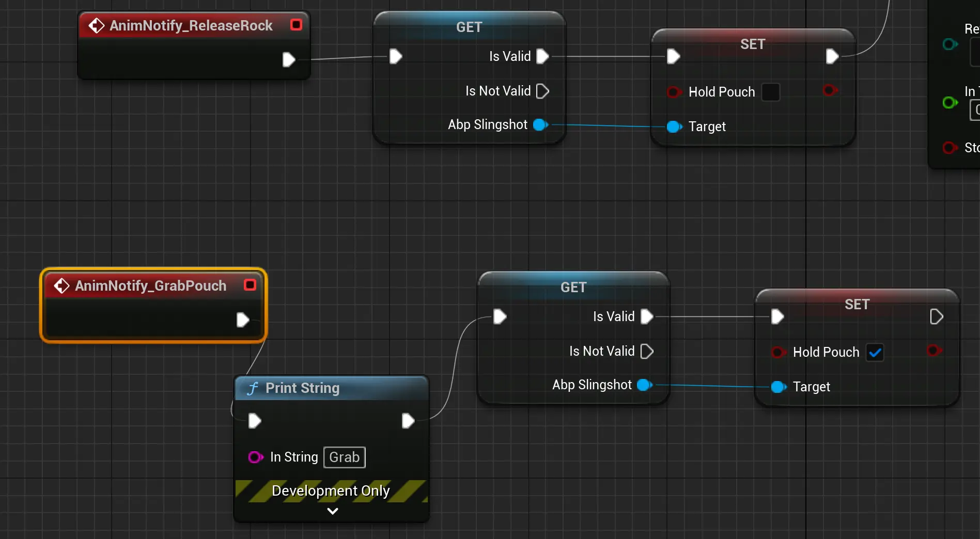Expand the Print String node options chevron
This screenshot has width=980, height=539.
pos(333,511)
